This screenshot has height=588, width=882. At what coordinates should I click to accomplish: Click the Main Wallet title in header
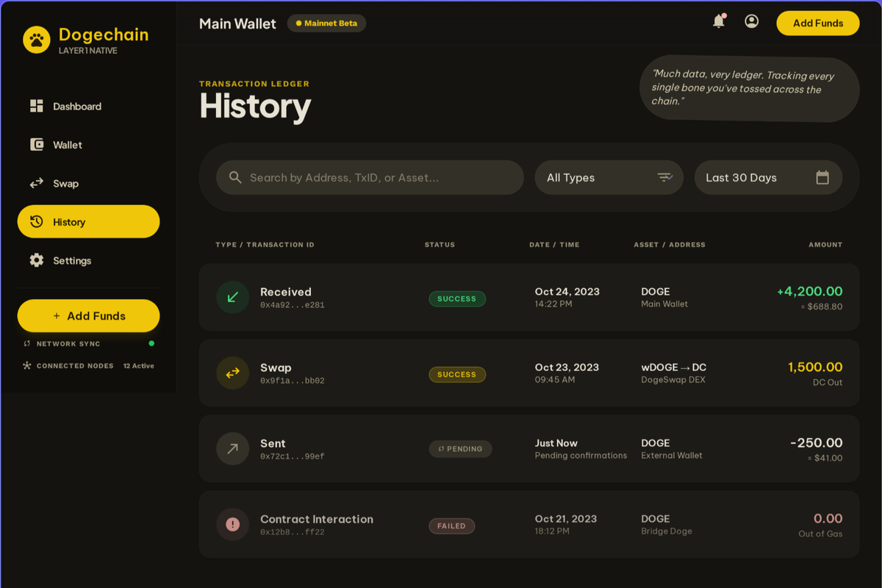coord(237,24)
